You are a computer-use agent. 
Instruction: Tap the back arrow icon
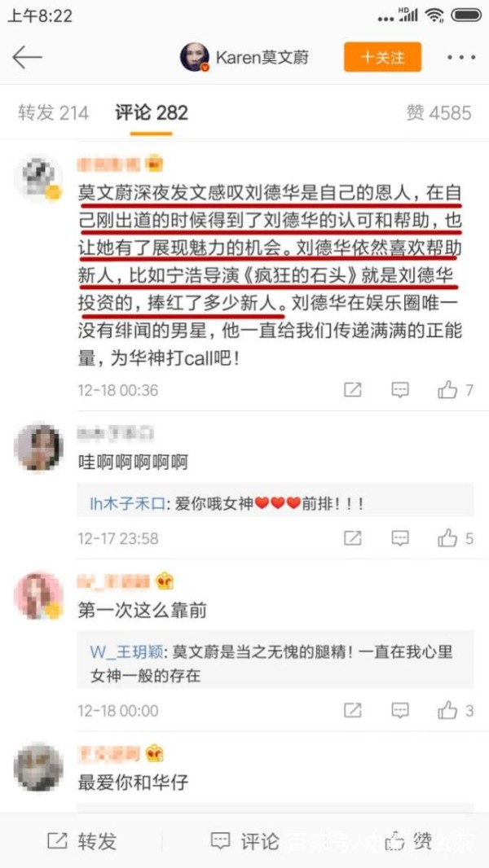pyautogui.click(x=27, y=57)
